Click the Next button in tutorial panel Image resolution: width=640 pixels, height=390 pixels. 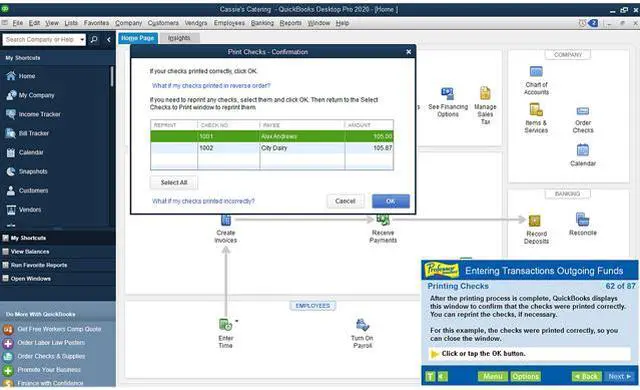[x=619, y=376]
